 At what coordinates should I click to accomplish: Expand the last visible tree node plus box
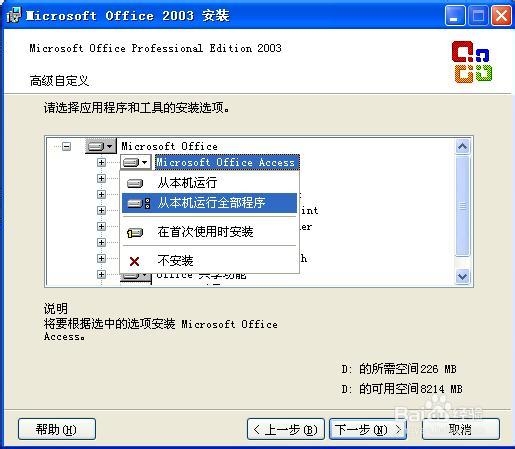[101, 274]
